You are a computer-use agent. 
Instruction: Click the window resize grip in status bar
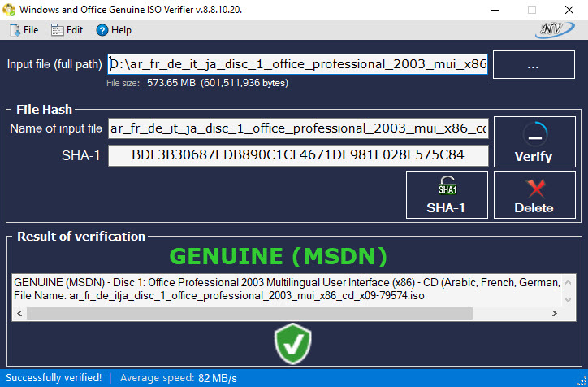coord(583,382)
